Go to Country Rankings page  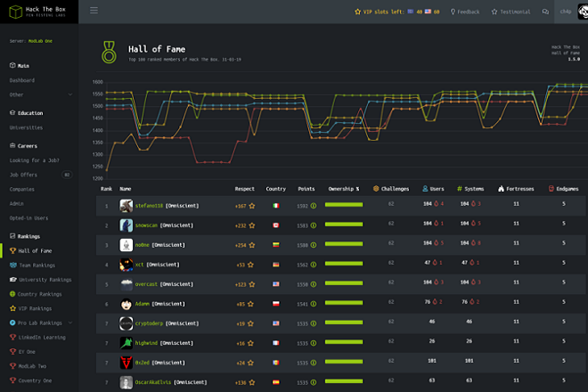(x=40, y=294)
